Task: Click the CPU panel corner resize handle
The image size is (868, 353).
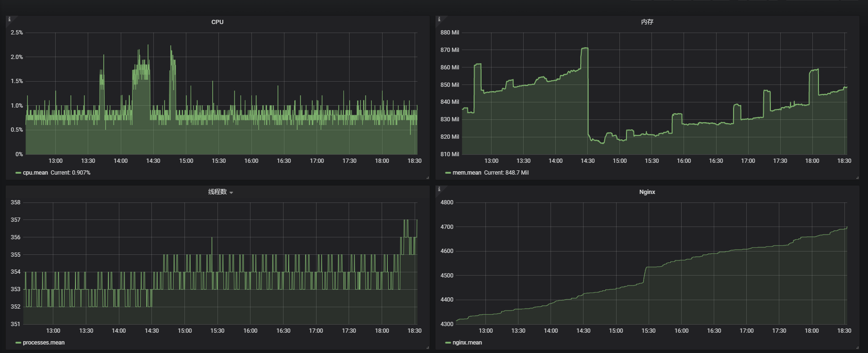Action: (x=427, y=177)
